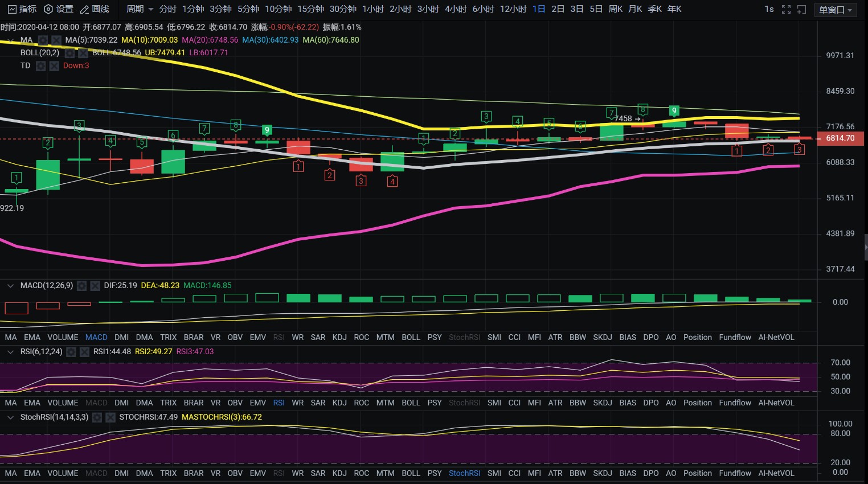Screen dimensions: 868x484
Task: Open the StochRSI(14,14,3,3) settings gear
Action: (x=96, y=417)
